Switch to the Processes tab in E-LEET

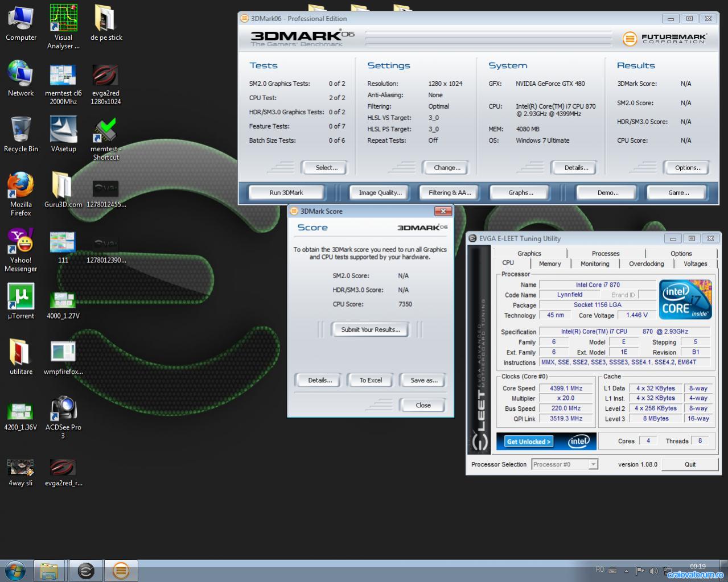pyautogui.click(x=606, y=253)
